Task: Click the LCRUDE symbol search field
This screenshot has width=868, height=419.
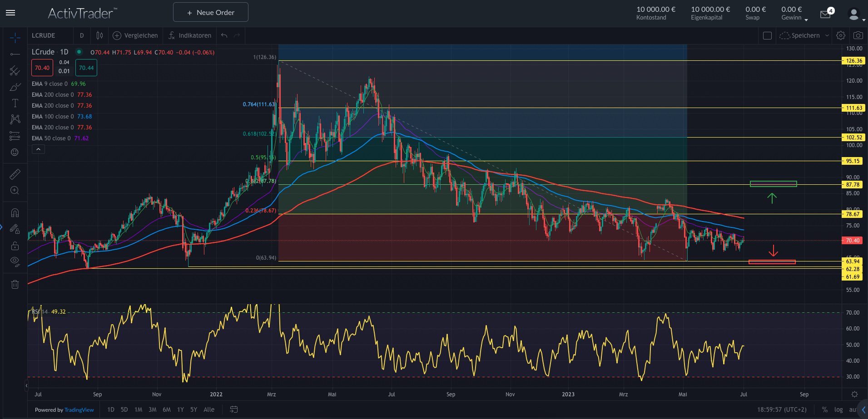Action: pos(50,35)
